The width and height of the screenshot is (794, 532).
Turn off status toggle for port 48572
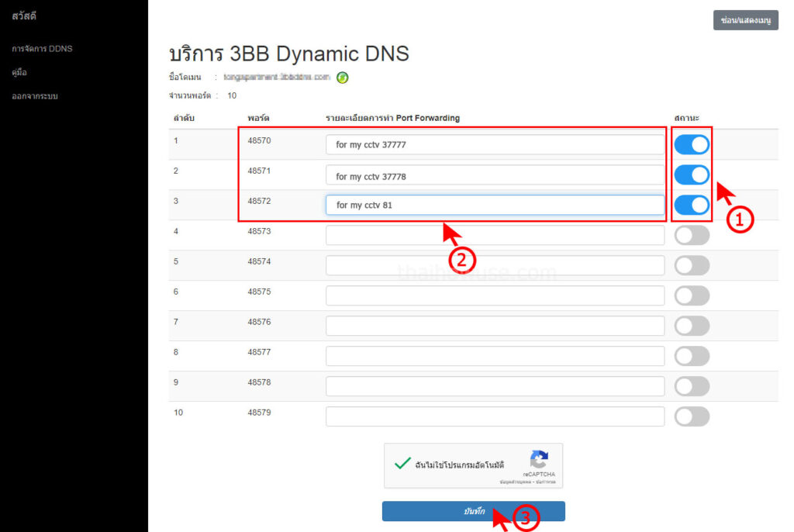point(692,206)
